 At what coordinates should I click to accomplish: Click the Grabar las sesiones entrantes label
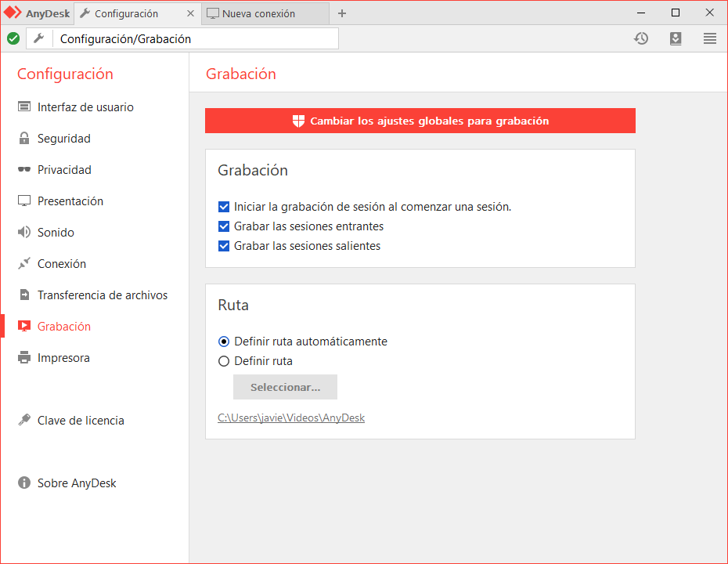[x=308, y=226]
